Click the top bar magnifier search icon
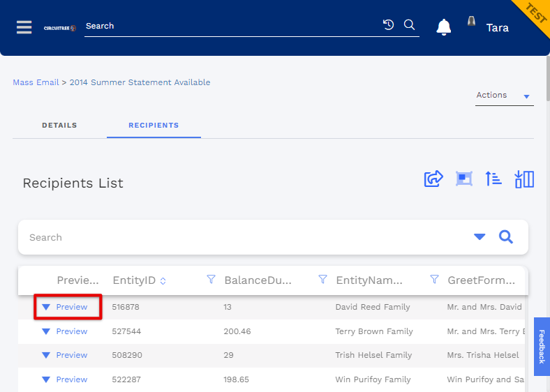The height and width of the screenshot is (392, 550). 409,25
